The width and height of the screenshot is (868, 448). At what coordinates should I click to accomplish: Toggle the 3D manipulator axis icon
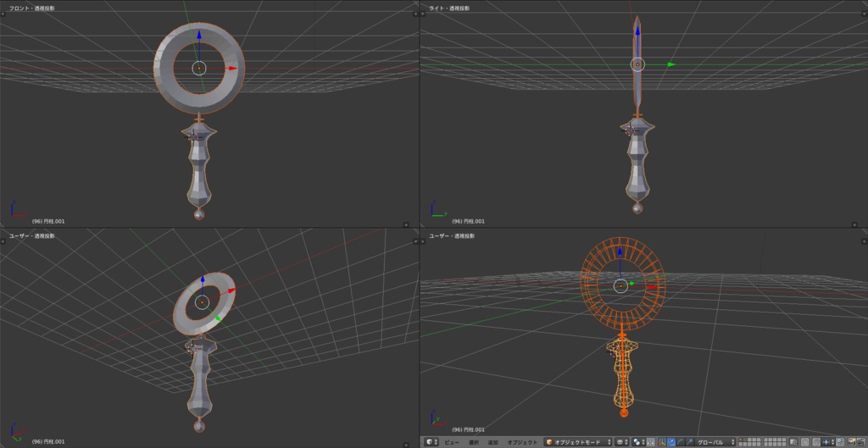(662, 442)
